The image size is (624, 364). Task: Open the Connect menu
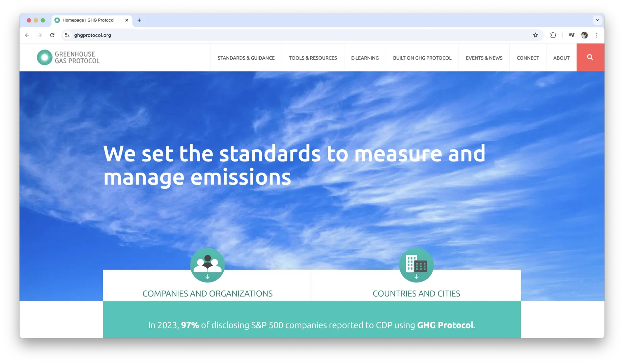528,58
